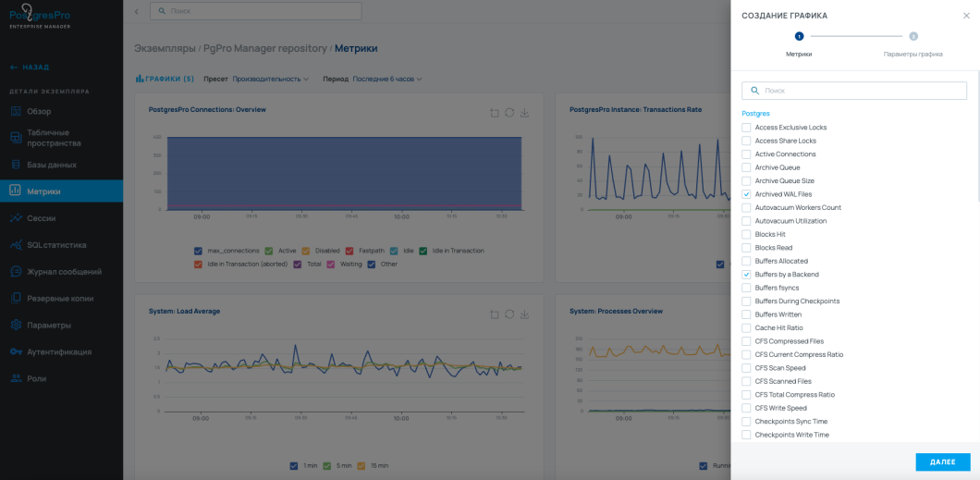
Task: Download the Connections Overview chart
Action: (524, 113)
